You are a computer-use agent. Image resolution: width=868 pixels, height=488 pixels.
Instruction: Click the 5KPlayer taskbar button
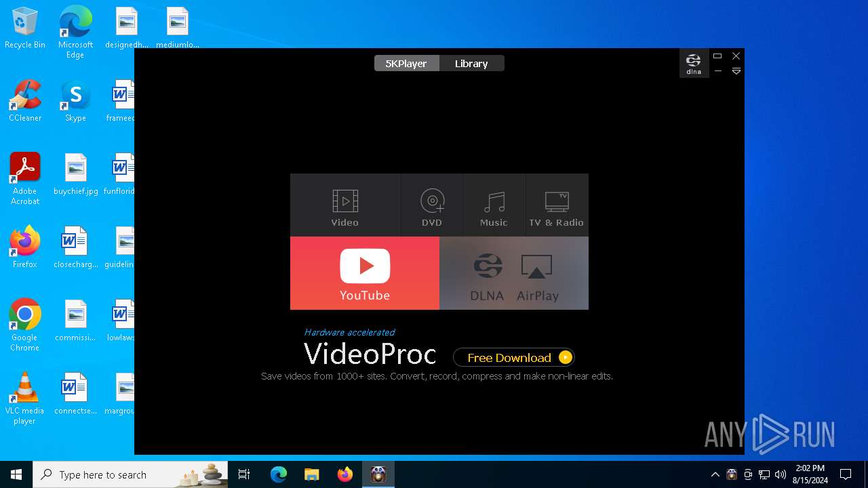point(378,474)
